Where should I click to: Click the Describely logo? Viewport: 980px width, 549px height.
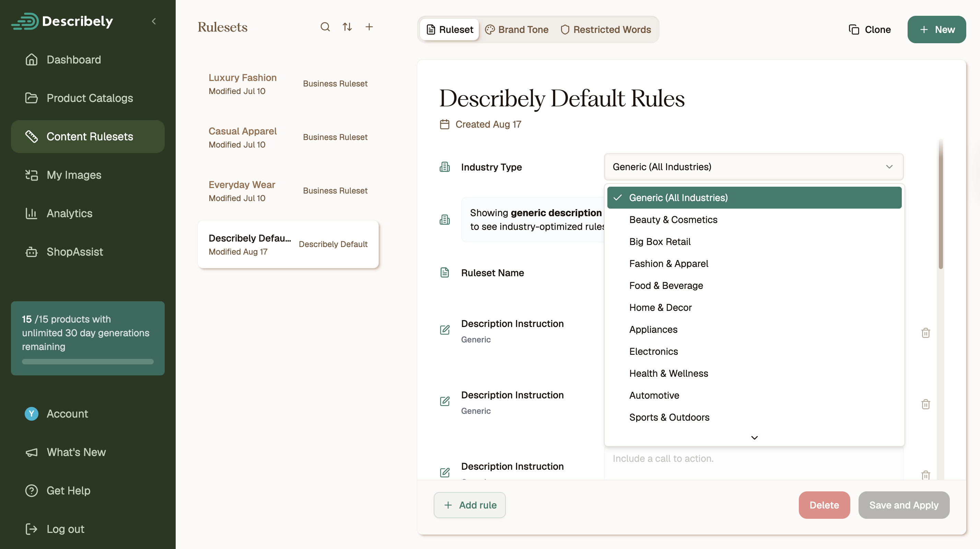click(x=62, y=21)
